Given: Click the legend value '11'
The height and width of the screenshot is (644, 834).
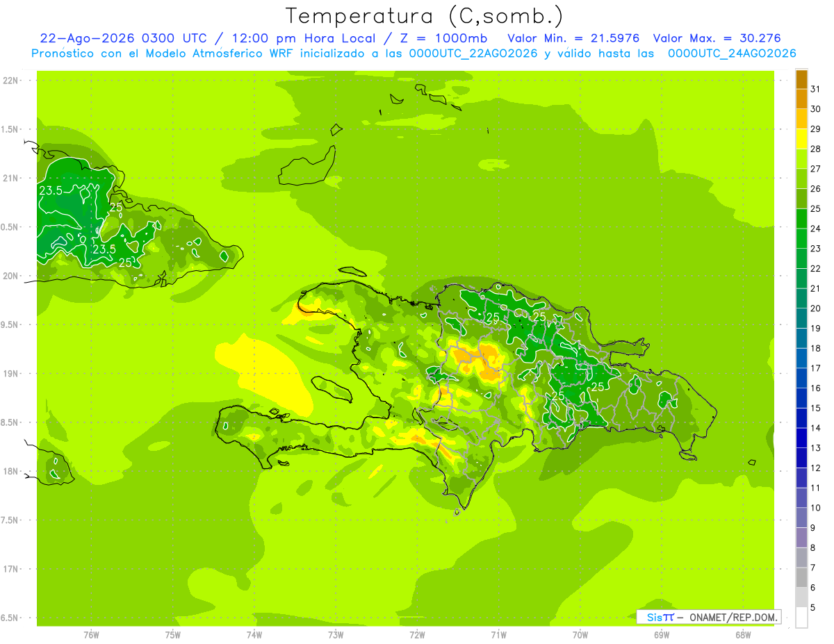Looking at the screenshot, I should pos(815,488).
